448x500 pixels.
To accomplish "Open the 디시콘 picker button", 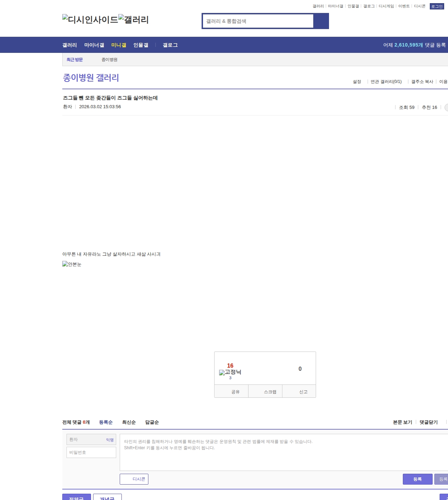I will (134, 479).
